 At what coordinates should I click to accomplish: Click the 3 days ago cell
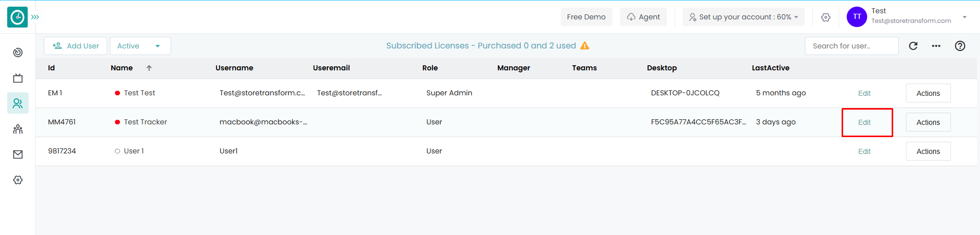tap(776, 122)
